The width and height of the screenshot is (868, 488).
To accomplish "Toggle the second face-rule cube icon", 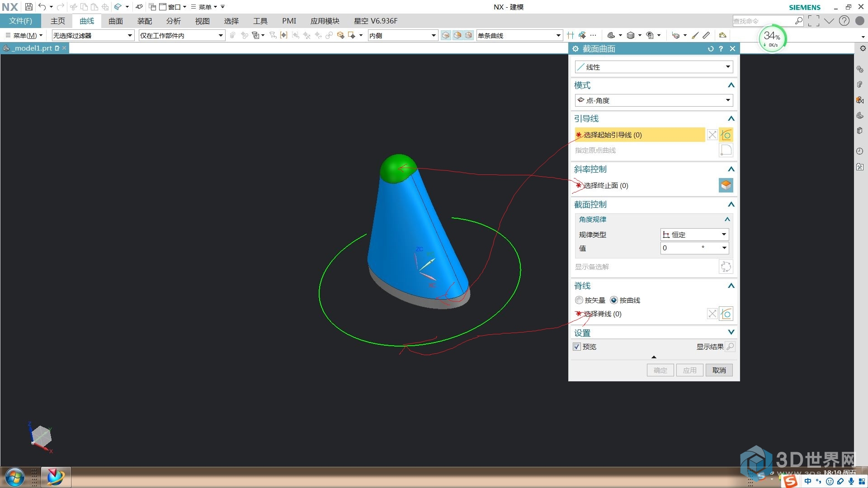I will [458, 35].
